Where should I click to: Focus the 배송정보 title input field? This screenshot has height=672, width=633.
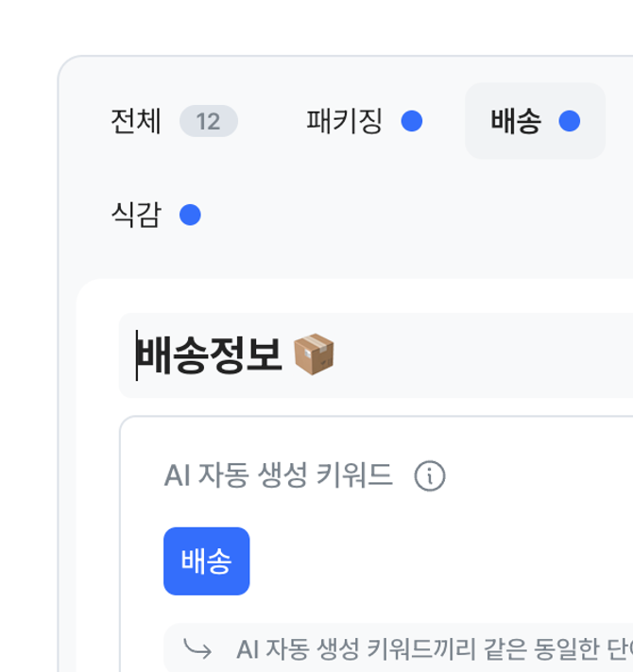point(472,355)
